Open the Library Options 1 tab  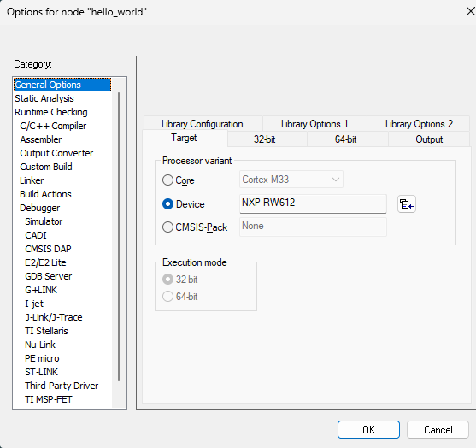tap(314, 124)
